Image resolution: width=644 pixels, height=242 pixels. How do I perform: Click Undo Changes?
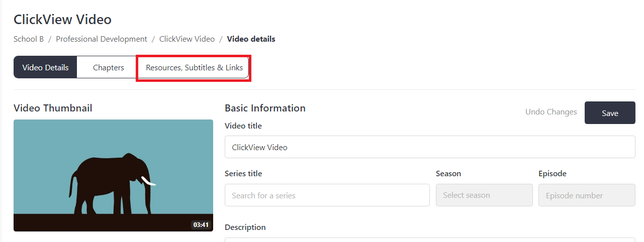tap(551, 112)
